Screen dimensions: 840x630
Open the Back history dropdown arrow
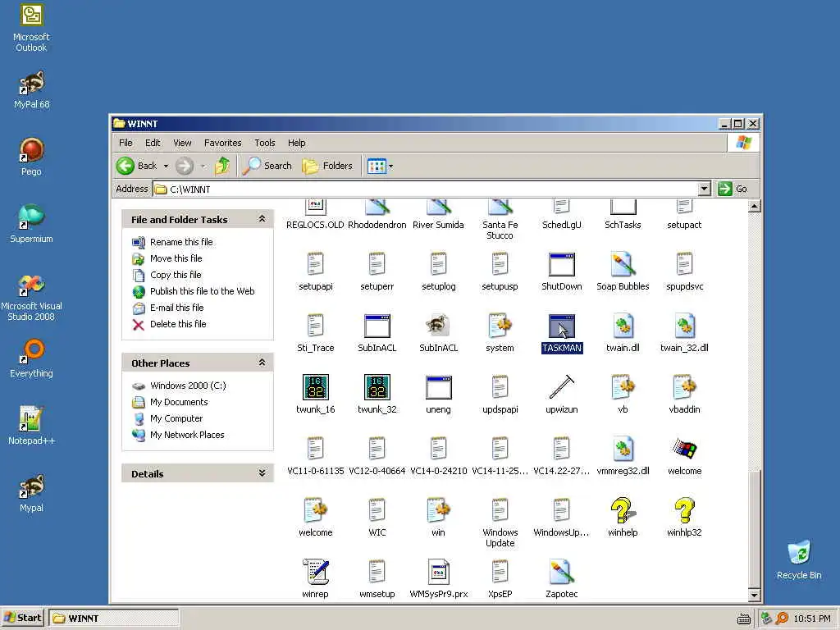(166, 166)
